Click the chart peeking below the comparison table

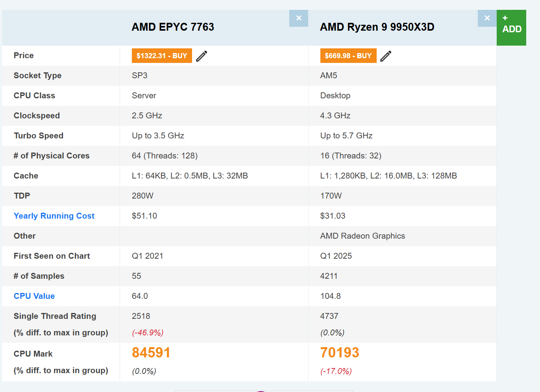[x=264, y=390]
